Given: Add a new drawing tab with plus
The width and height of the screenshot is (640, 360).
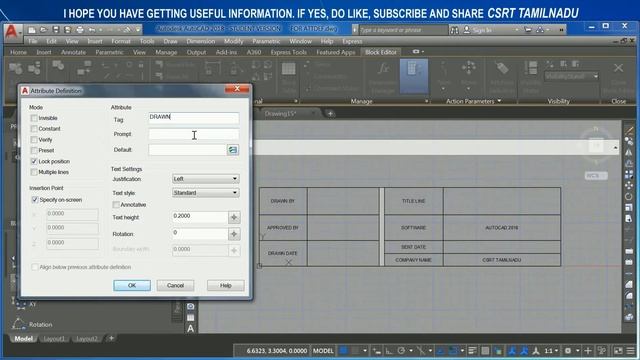Looking at the screenshot, I should click(330, 113).
